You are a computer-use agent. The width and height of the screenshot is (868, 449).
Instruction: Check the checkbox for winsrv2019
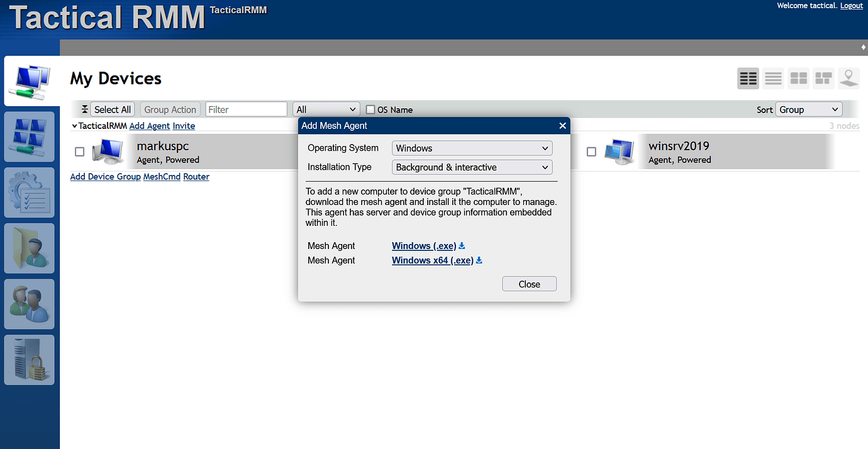(x=591, y=151)
